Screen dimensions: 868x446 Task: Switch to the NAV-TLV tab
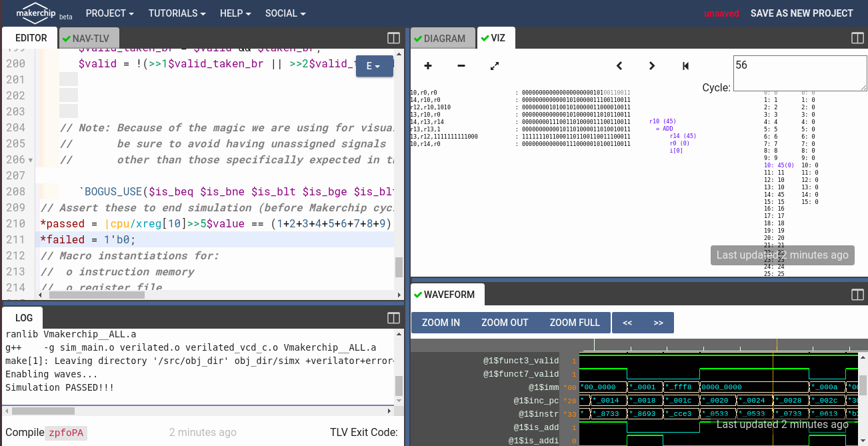(90, 38)
